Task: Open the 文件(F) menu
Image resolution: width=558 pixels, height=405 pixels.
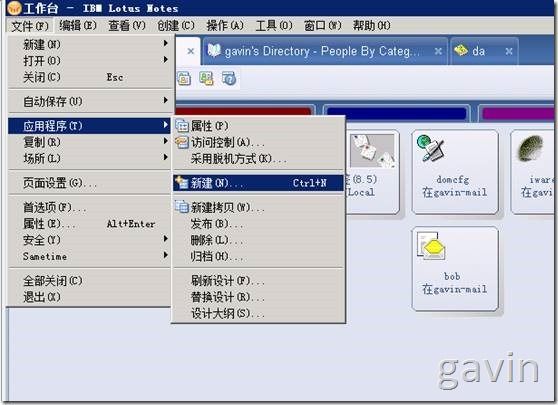Action: (30, 26)
